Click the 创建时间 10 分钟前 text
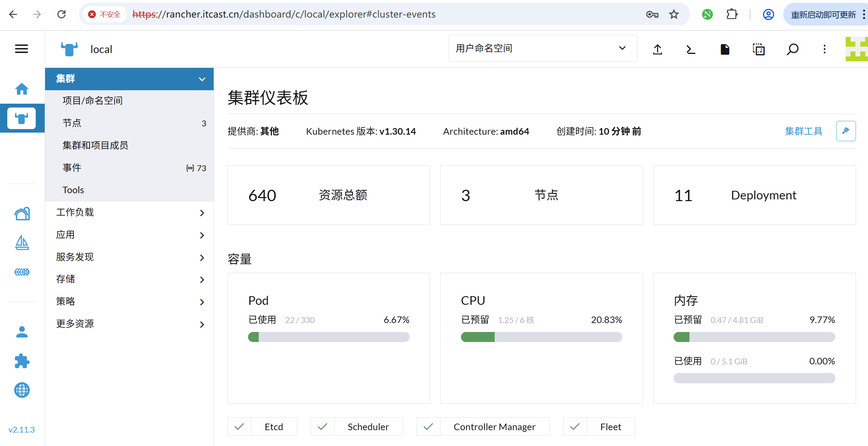 [599, 131]
